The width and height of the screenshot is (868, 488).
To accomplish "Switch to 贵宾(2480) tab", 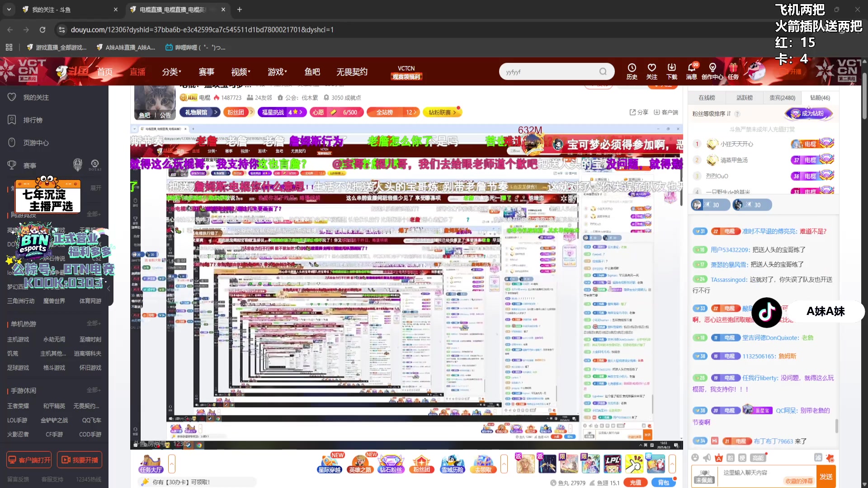I will (x=782, y=98).
